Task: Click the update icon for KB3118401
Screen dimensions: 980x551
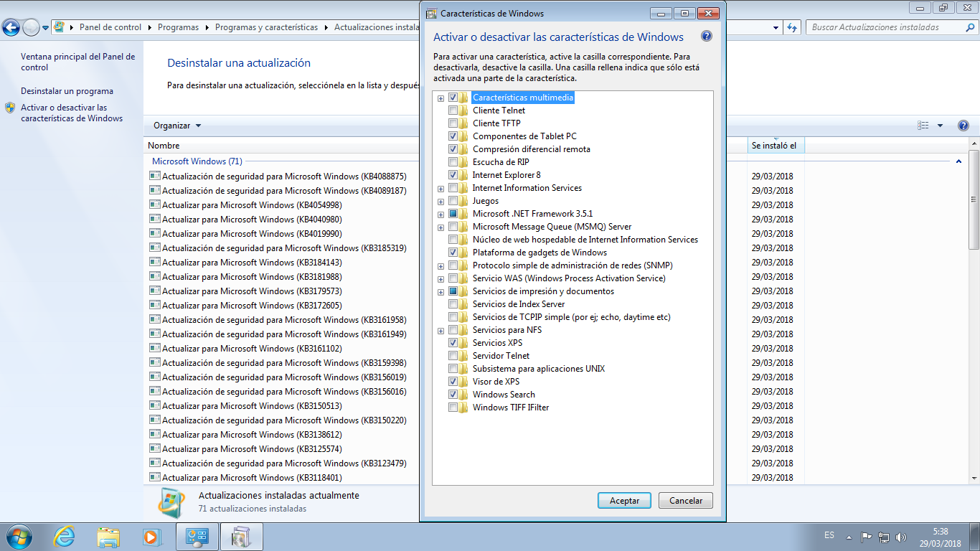Action: 154,477
